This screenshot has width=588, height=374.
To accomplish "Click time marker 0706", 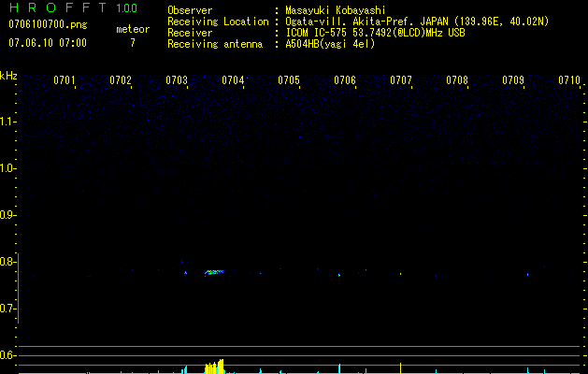I will click(x=345, y=79).
